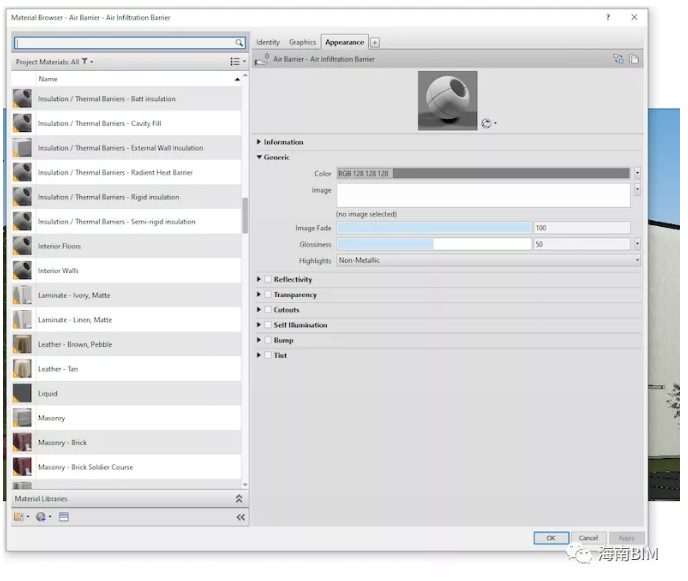Adjust the Glossiness slider
This screenshot has width=688, height=581.
coord(434,244)
